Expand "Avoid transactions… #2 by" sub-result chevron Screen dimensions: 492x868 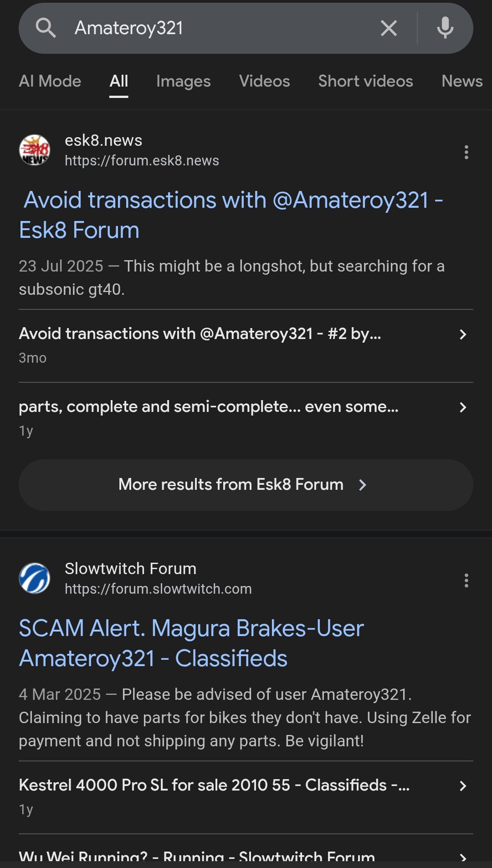(x=463, y=334)
